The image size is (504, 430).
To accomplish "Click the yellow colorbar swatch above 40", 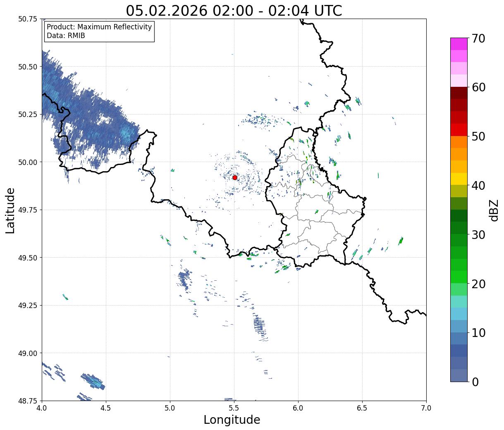I will coord(459,179).
